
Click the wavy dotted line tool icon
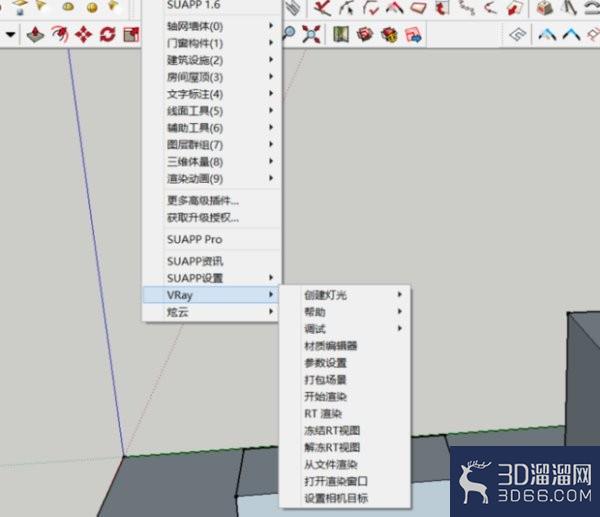tap(467, 8)
